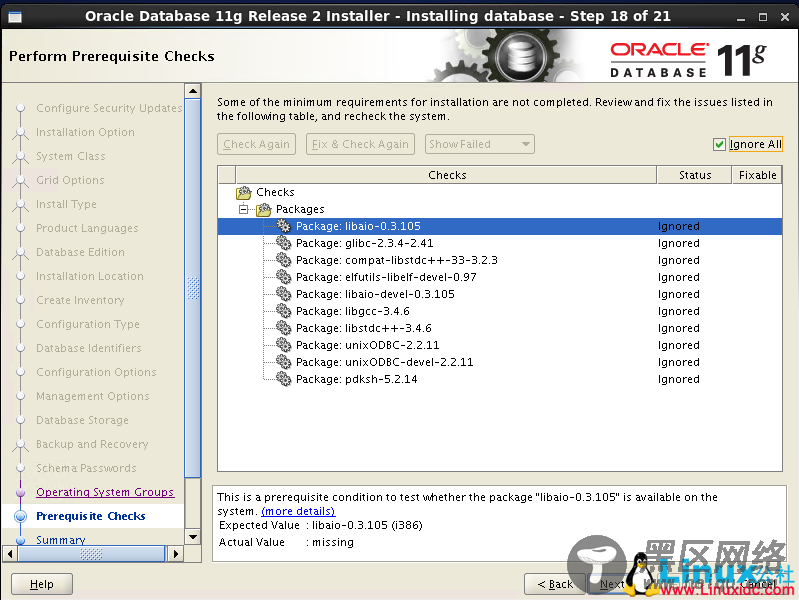The height and width of the screenshot is (600, 799).
Task: Click the gear icon for libaio-devel-0.3.105
Action: click(x=283, y=294)
